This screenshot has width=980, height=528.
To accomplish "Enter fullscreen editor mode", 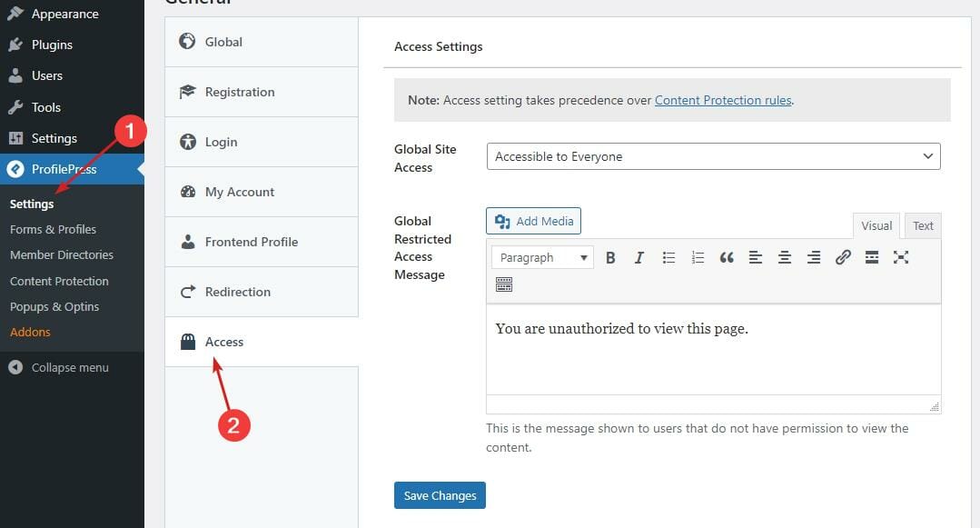I will [901, 258].
